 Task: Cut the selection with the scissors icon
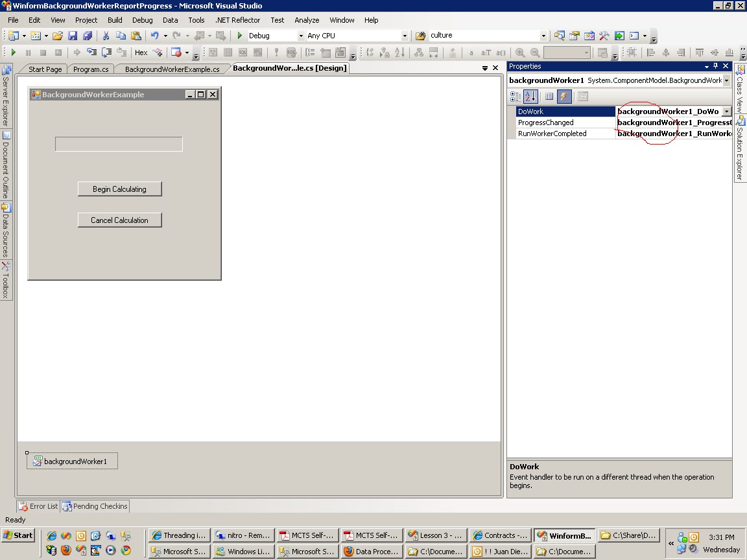(x=106, y=36)
